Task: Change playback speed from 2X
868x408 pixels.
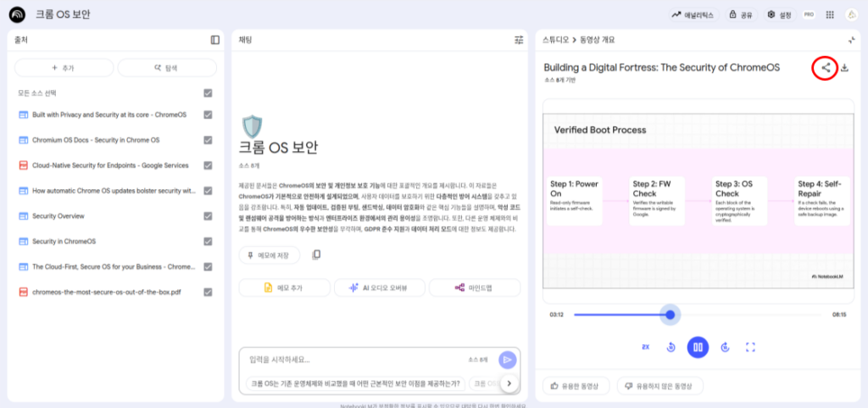Action: [x=645, y=347]
